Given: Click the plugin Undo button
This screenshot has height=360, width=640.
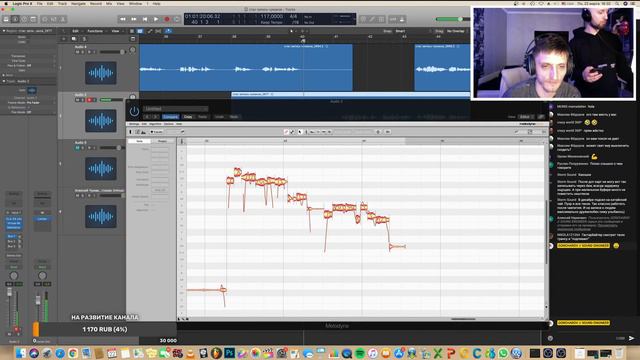Looking at the screenshot, I should 219,117.
